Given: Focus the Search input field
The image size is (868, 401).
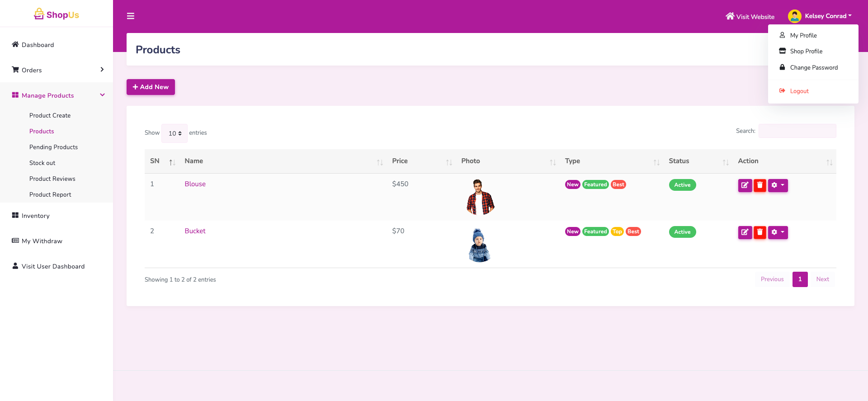Looking at the screenshot, I should pyautogui.click(x=797, y=131).
